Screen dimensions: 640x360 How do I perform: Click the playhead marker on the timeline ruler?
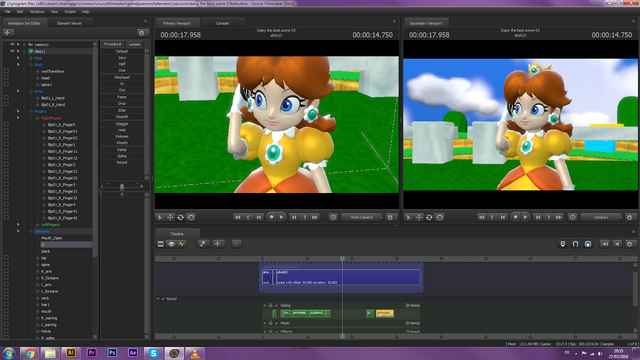(342, 258)
